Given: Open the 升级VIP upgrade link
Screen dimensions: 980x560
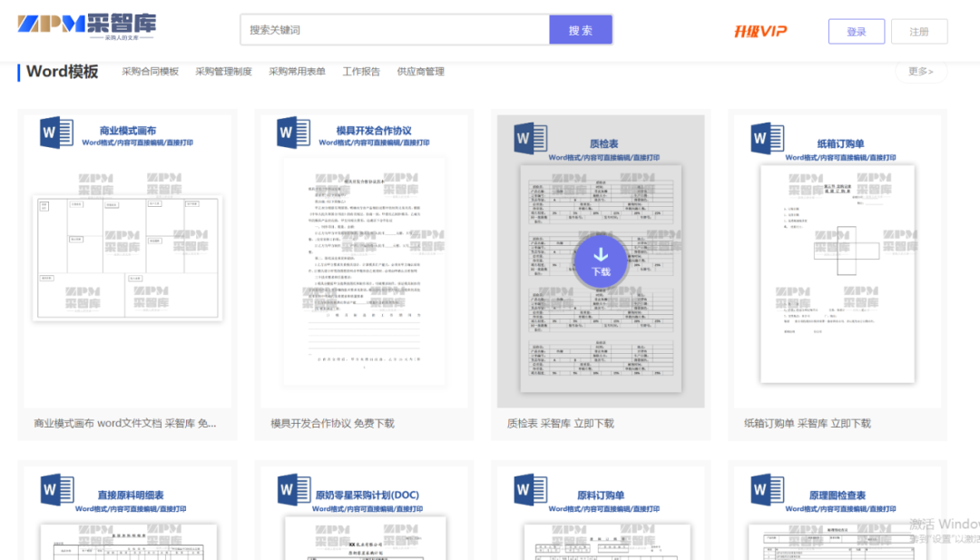Looking at the screenshot, I should [x=760, y=31].
